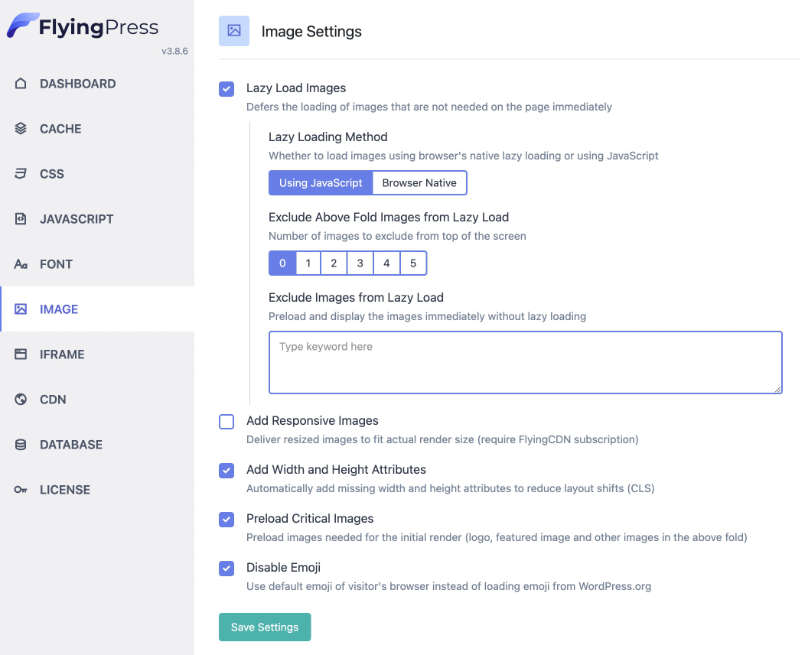Click the FlyingPress logo
The width and height of the screenshot is (800, 655).
[83, 26]
